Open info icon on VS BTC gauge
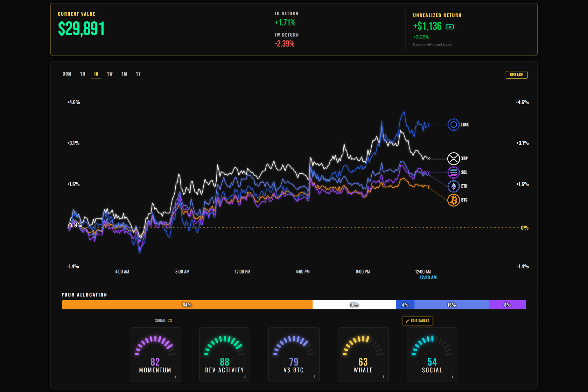Screen dimensions: 588x392 point(314,377)
